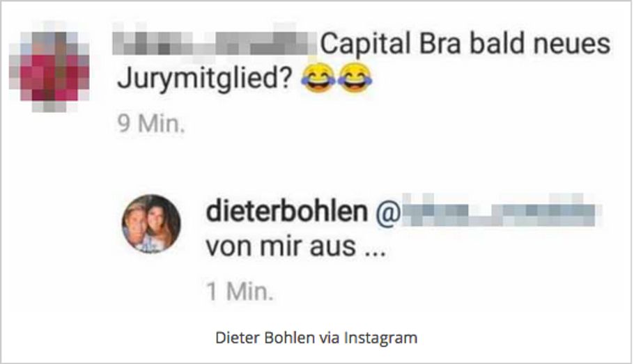The image size is (634, 364).
Task: Click the 9 Min. timestamp
Action: (x=151, y=123)
